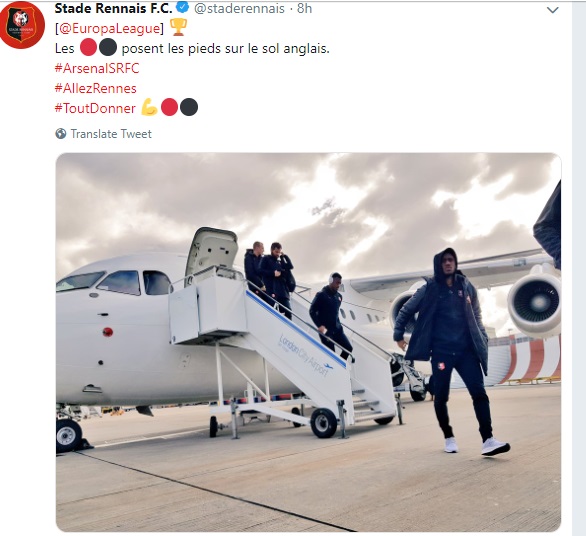Viewport: 586px width, 536px height.
Task: Click the page vertical scrollbar
Action: click(579, 268)
